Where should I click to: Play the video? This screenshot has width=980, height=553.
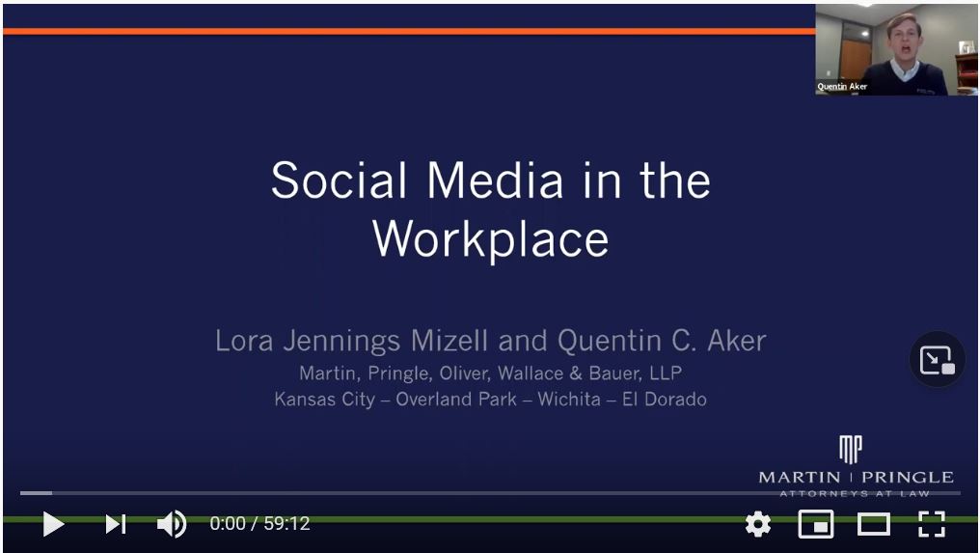click(53, 524)
